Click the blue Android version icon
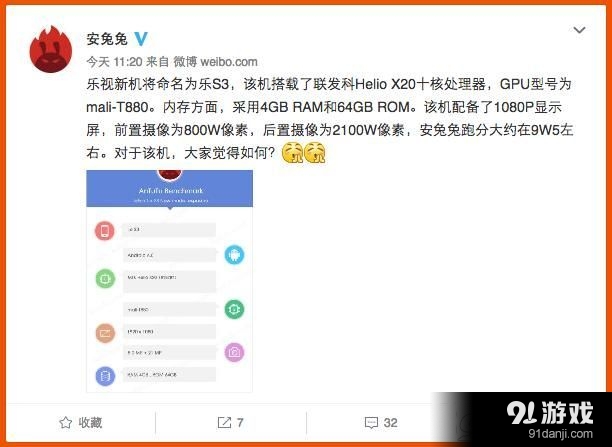Viewport: 612px width, 447px height. pyautogui.click(x=234, y=255)
